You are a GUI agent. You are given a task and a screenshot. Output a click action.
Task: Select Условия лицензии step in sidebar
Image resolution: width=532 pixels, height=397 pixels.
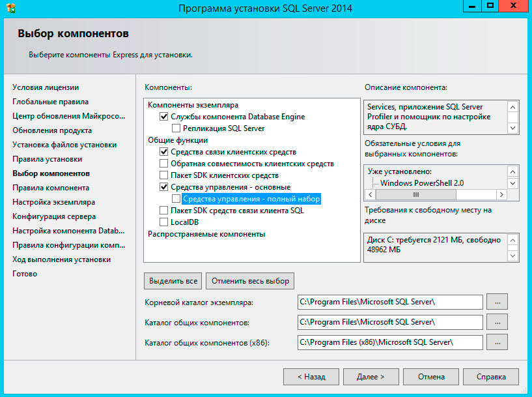(46, 87)
